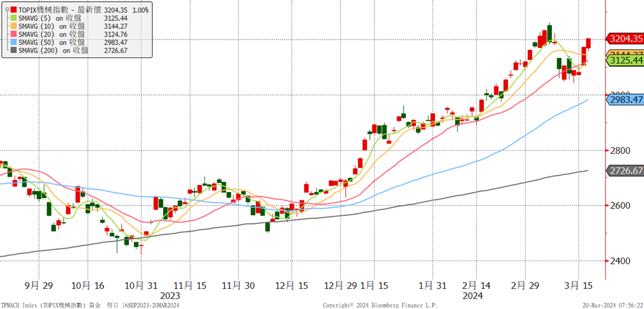Click red TOPIX機械指數 color swatch in legend
Image resolution: width=644 pixels, height=309 pixels.
tap(13, 9)
